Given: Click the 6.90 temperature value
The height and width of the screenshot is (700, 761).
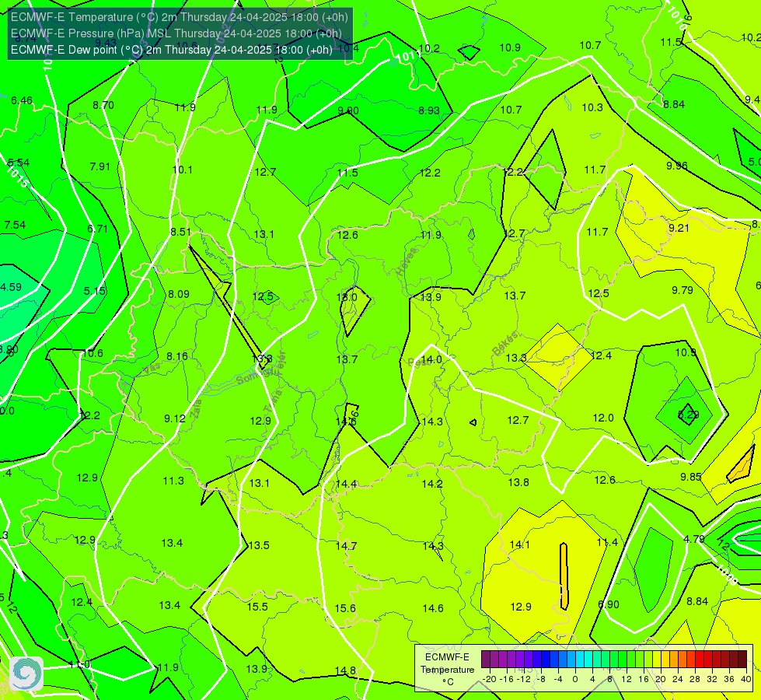Looking at the screenshot, I should [x=609, y=604].
